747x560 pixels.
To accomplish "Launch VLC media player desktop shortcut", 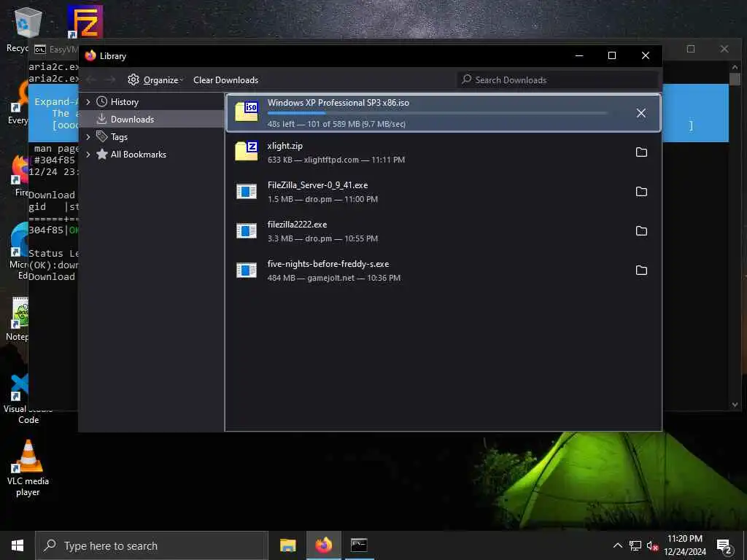I will [28, 467].
